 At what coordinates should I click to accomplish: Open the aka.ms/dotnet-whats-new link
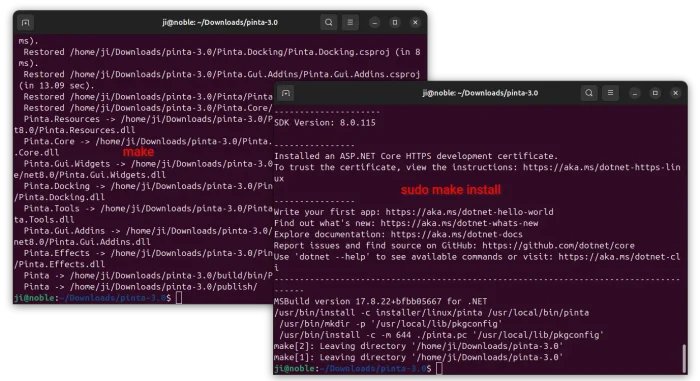tap(459, 223)
